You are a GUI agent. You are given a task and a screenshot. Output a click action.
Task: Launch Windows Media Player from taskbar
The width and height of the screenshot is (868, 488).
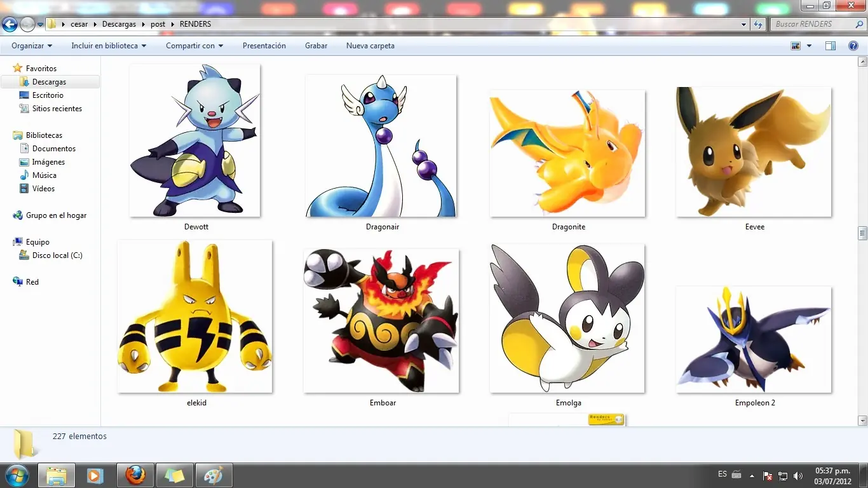tap(95, 475)
